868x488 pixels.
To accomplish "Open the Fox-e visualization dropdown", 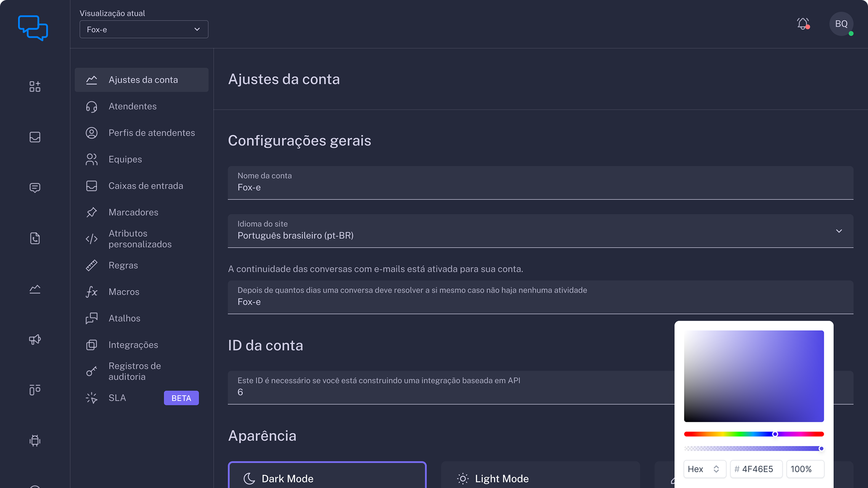I will [144, 29].
